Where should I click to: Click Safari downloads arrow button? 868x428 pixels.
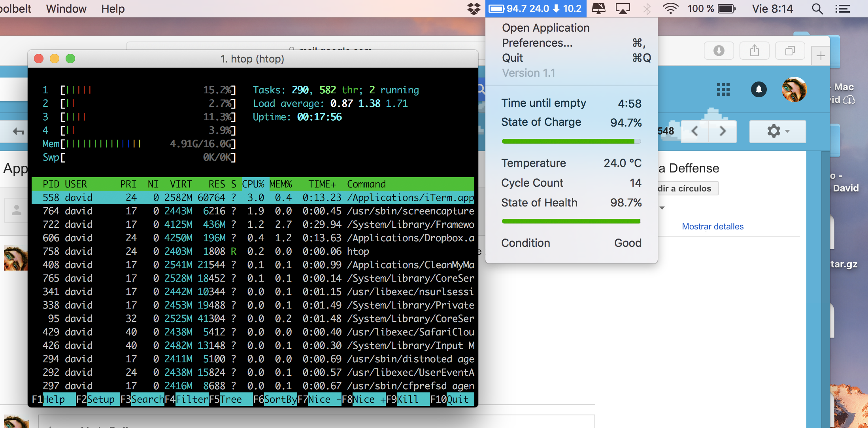click(719, 51)
